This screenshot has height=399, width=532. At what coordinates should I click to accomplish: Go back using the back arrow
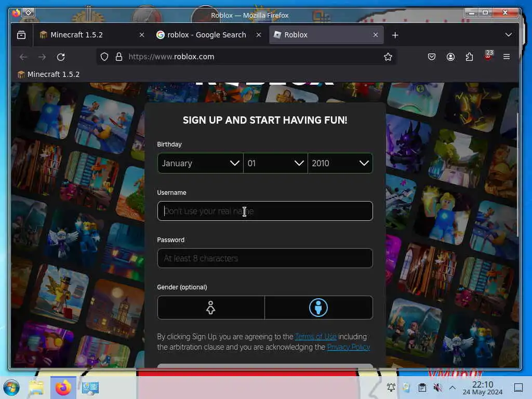pos(23,57)
